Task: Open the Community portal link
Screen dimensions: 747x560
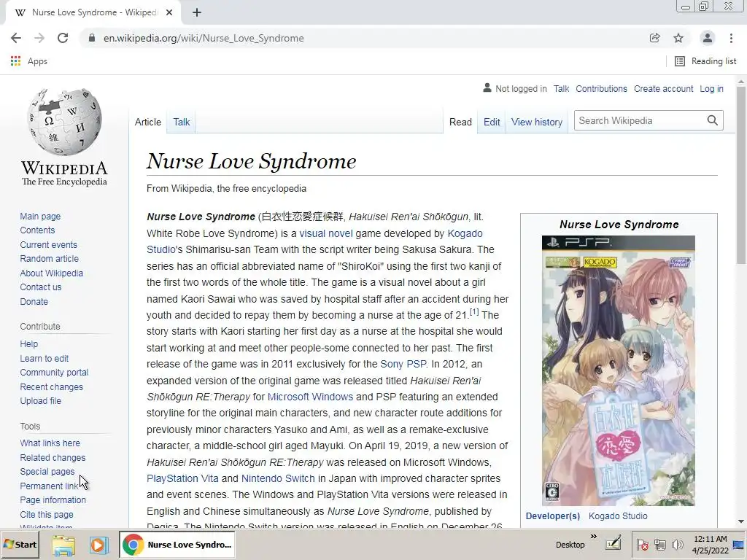Action: [54, 373]
